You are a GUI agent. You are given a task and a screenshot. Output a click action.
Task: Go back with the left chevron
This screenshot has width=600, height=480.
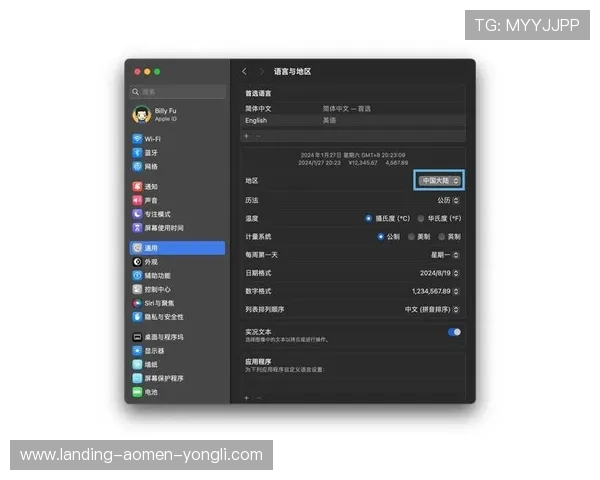[245, 72]
